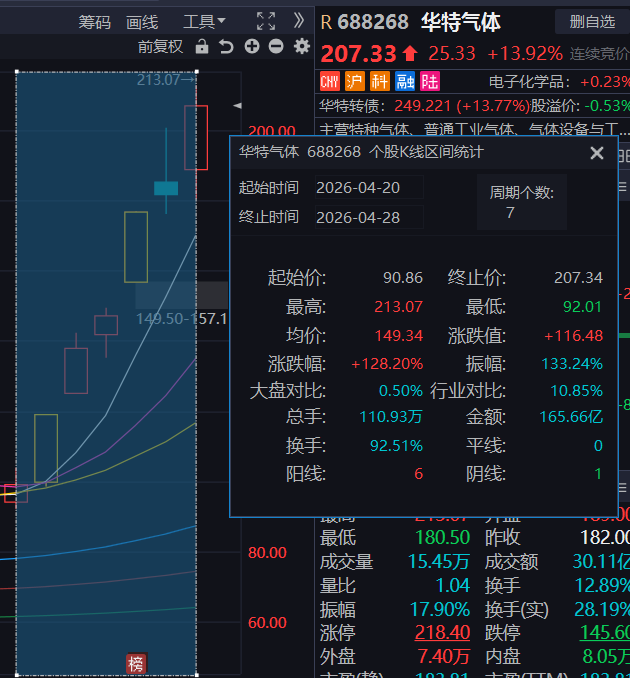Click the stock code 688268 in header
This screenshot has width=630, height=678.
tap(373, 22)
